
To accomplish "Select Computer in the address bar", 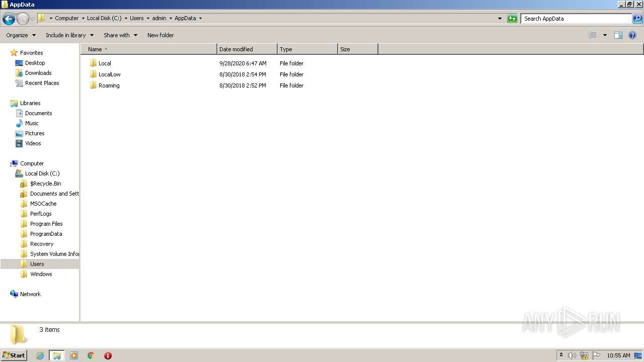I will tap(66, 18).
